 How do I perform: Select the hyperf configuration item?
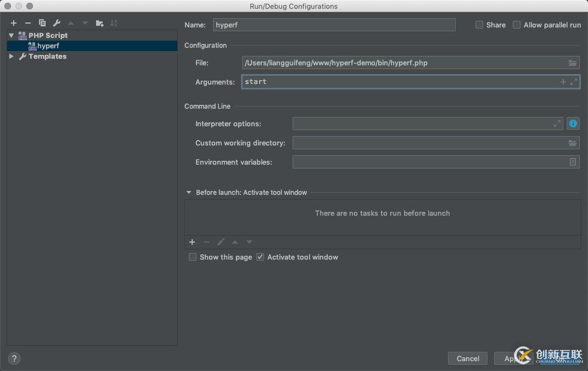(48, 46)
